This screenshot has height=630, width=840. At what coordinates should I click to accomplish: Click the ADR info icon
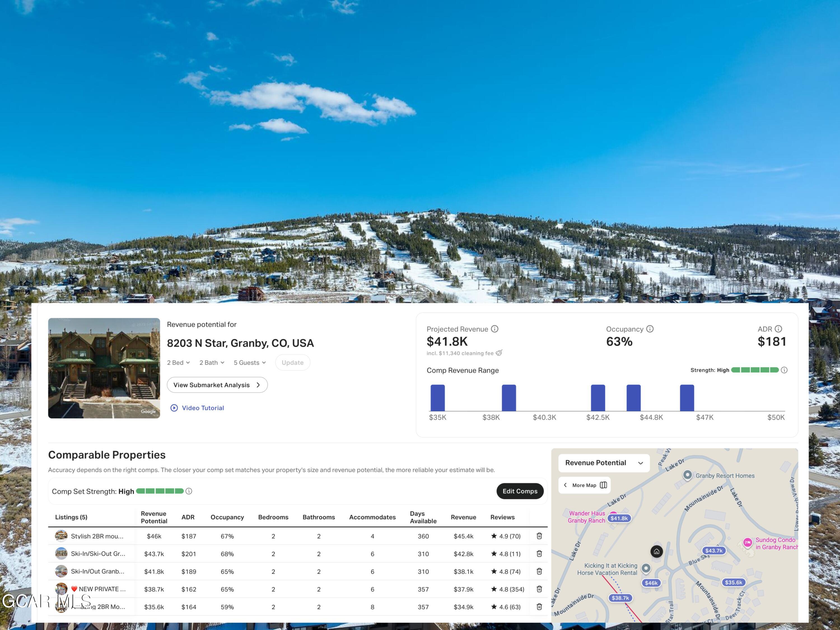coord(778,329)
